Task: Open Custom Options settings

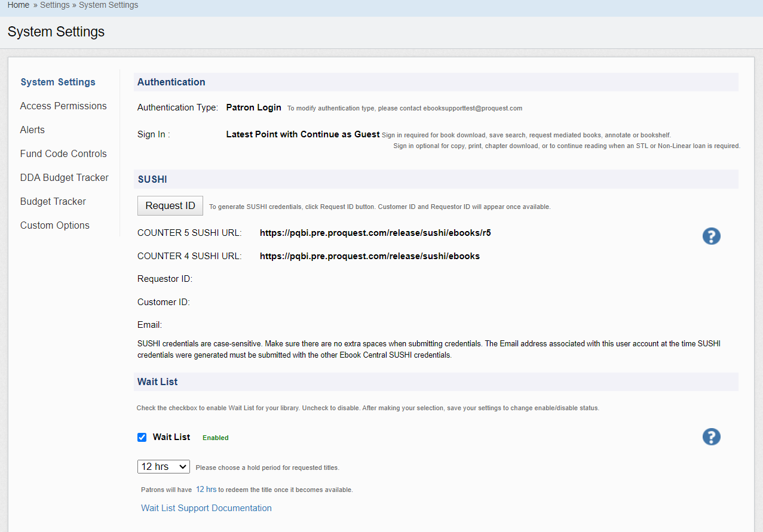Action: pyautogui.click(x=54, y=225)
